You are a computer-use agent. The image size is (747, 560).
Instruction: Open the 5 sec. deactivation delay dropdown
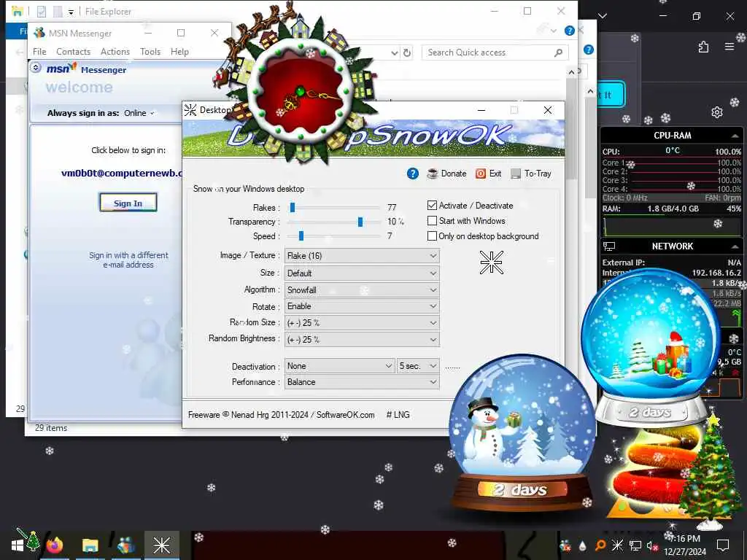point(418,366)
